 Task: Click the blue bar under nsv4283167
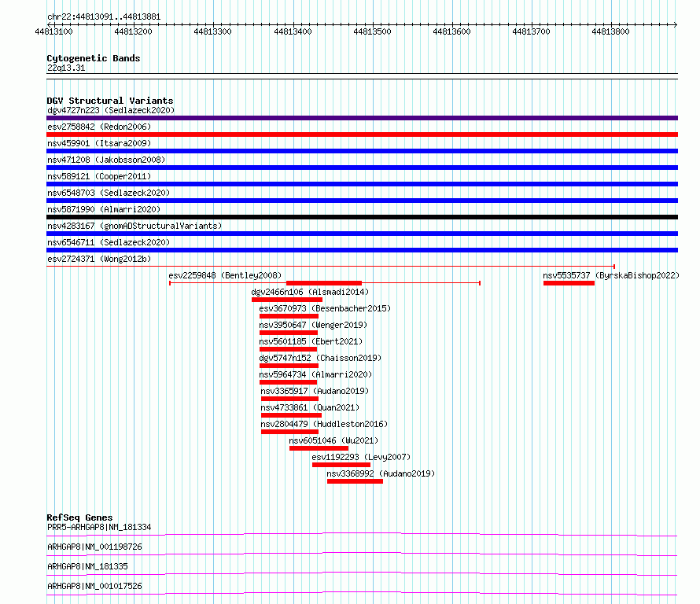362,234
